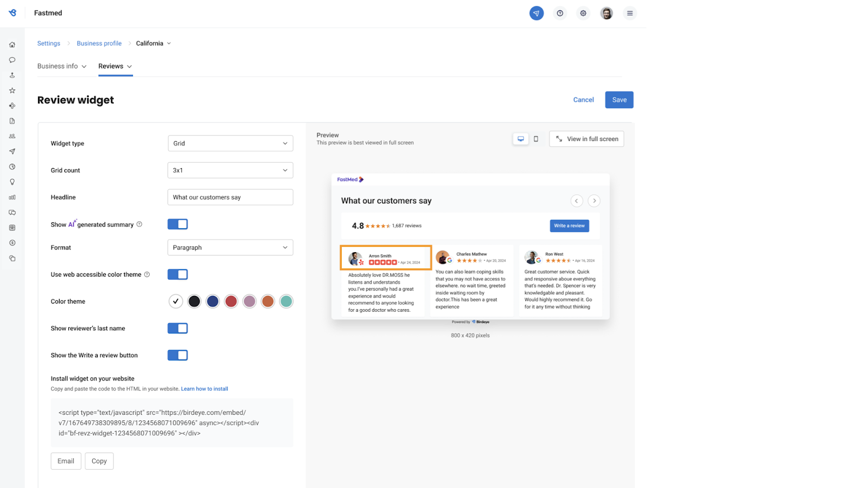The image size is (868, 488).
Task: Select the navy blue color theme swatch
Action: 213,301
